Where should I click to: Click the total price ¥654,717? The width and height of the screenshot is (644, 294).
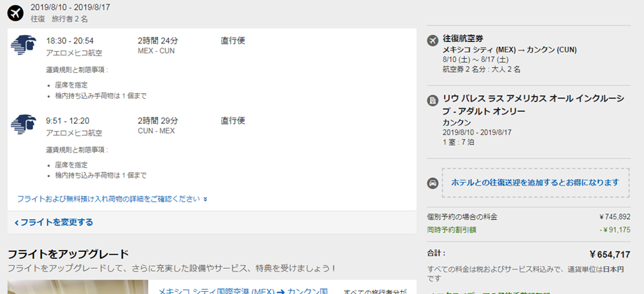[x=610, y=255]
